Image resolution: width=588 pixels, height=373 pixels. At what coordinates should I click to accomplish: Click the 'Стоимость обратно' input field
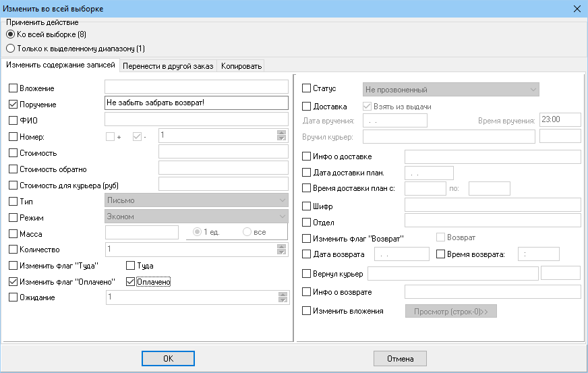[223, 167]
